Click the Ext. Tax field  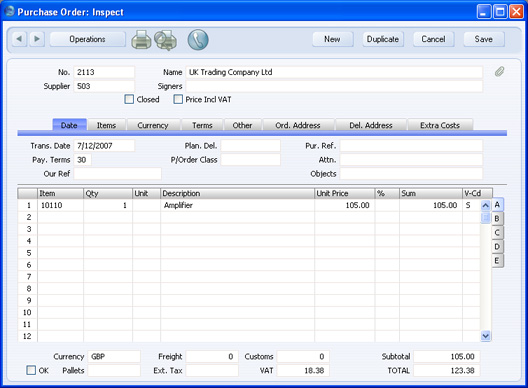(212, 370)
